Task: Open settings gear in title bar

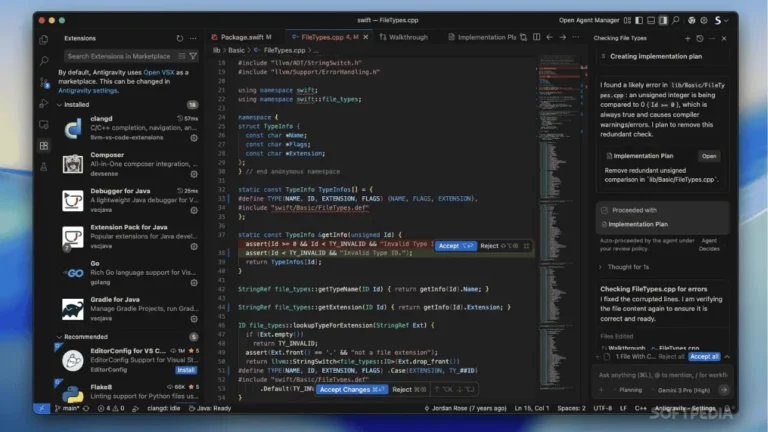Action: click(704, 20)
